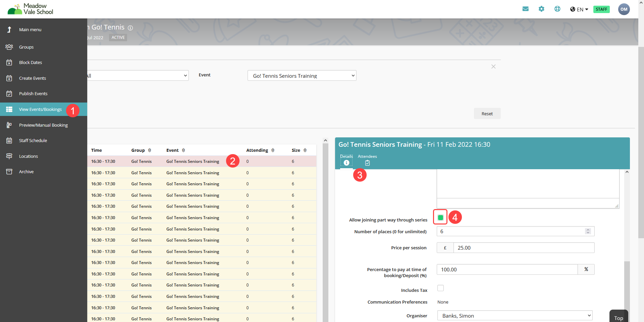Image resolution: width=644 pixels, height=322 pixels.
Task: Open the EN language selector
Action: coord(579,9)
